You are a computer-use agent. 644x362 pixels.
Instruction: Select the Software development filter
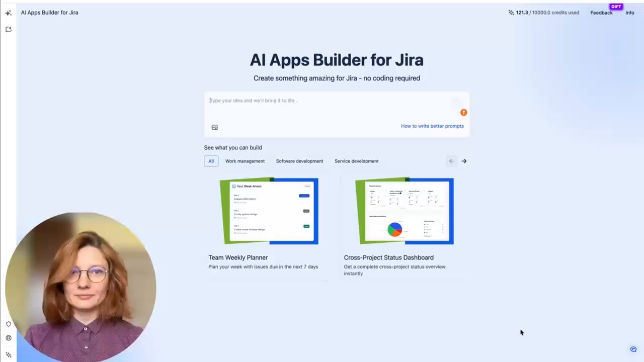click(299, 161)
